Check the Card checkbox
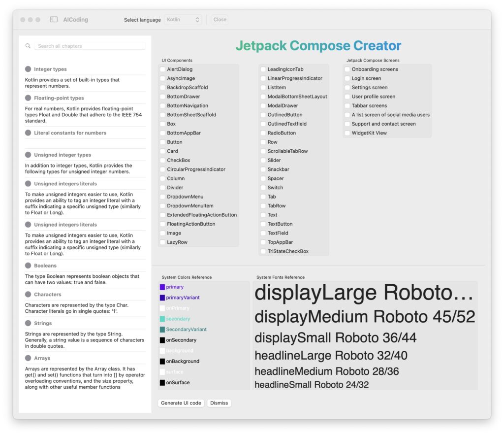The image size is (504, 435). coord(162,151)
